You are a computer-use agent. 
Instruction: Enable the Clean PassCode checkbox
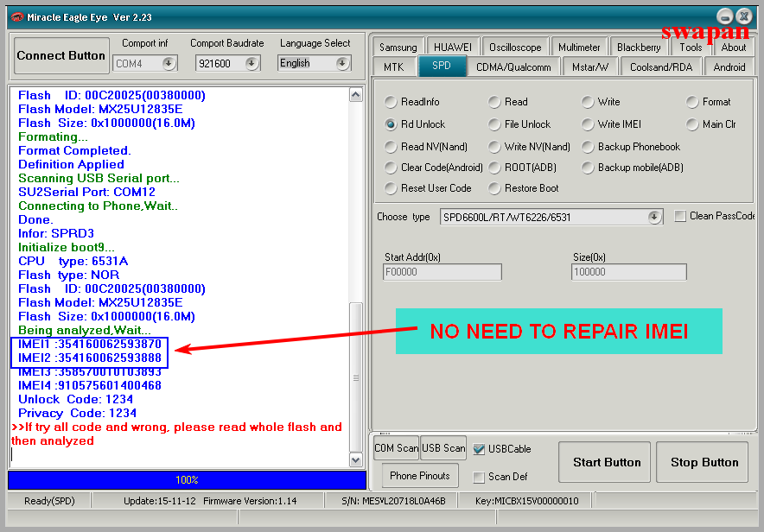[680, 216]
